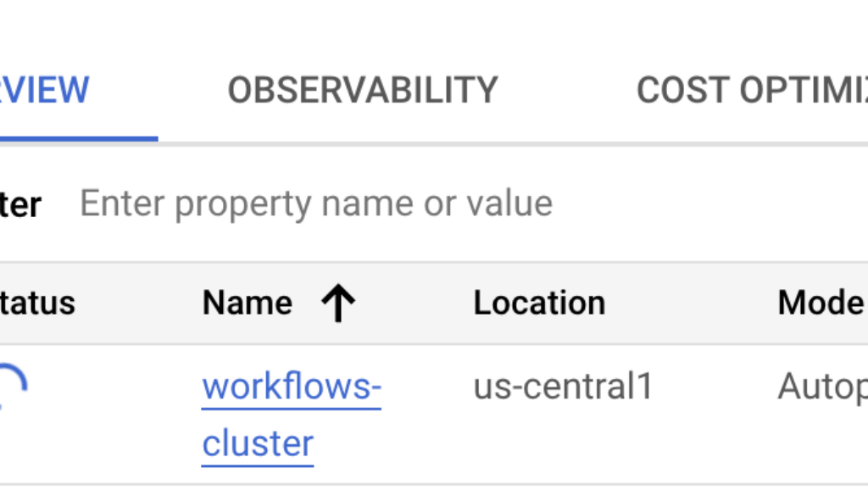Sort table by Location column header
Screen dimensions: 868x496
point(539,303)
